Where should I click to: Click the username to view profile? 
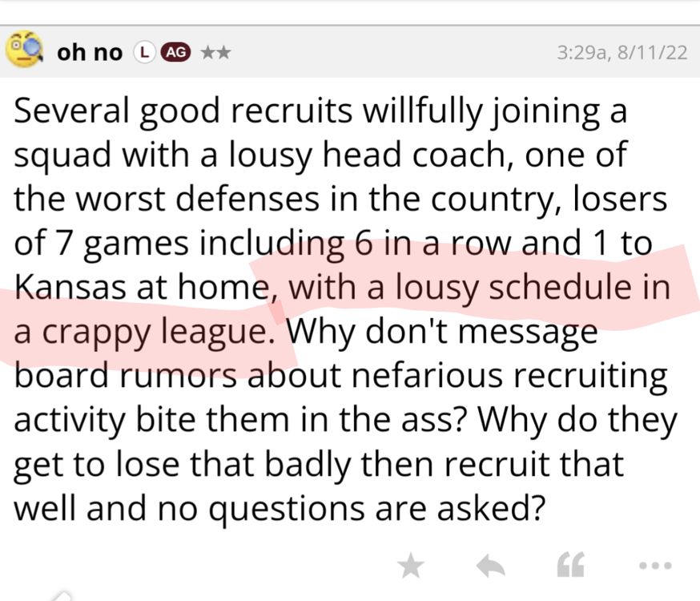(89, 51)
